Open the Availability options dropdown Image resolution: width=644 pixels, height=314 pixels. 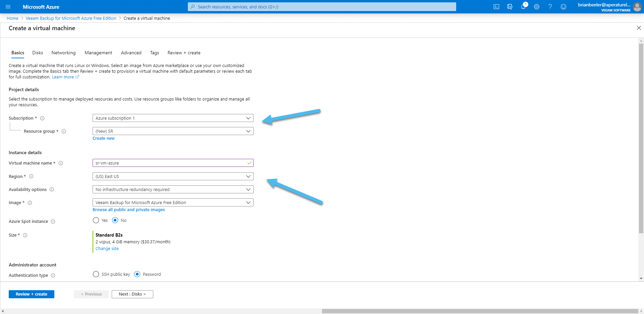[x=173, y=189]
